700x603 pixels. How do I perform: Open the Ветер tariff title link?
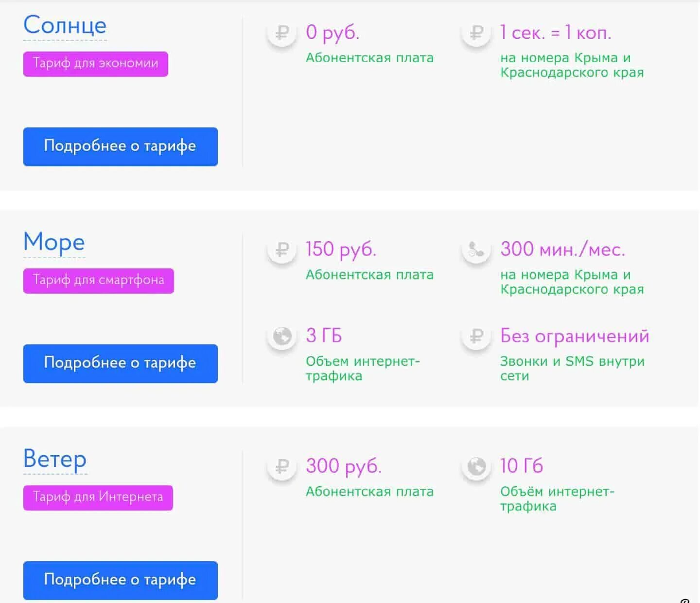(x=55, y=459)
